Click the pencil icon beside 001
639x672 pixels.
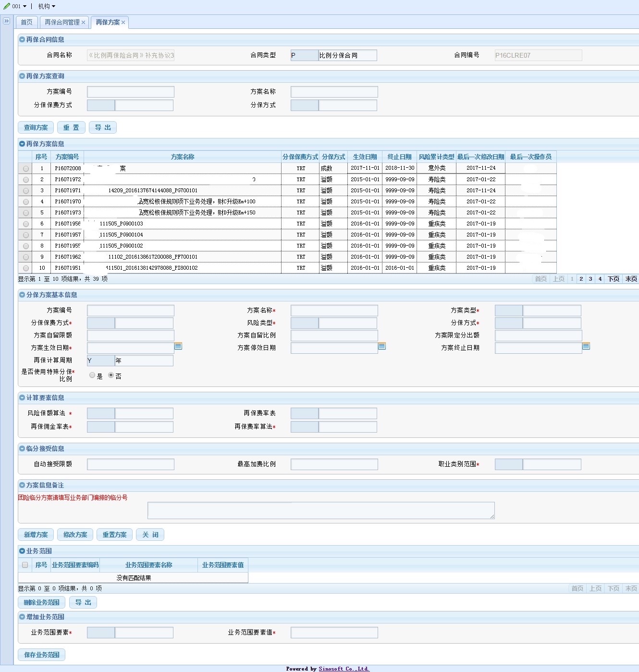7,6
